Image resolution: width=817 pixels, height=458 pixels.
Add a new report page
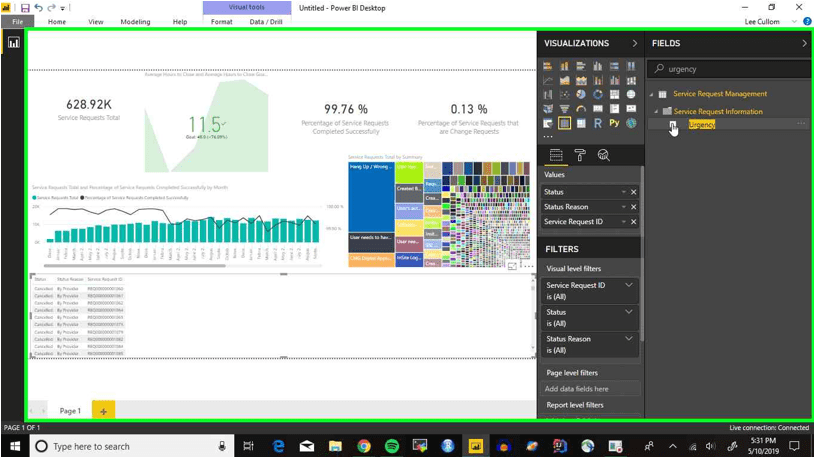(103, 411)
